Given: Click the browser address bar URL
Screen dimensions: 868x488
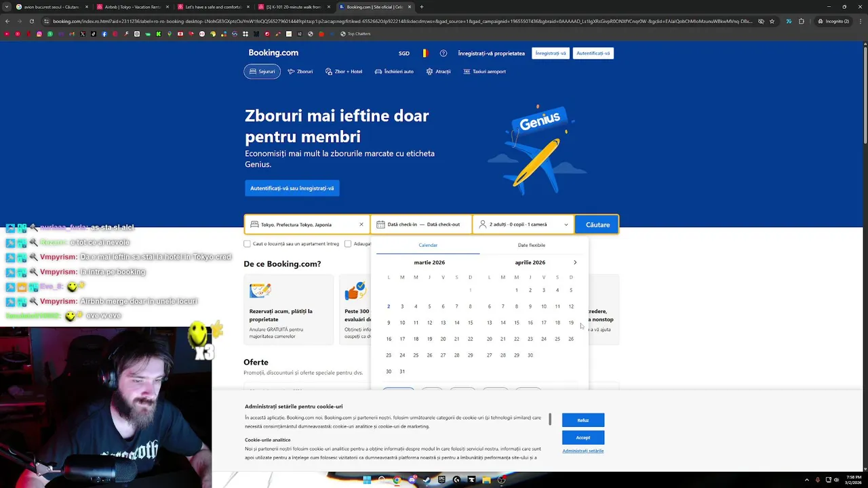Looking at the screenshot, I should point(402,21).
